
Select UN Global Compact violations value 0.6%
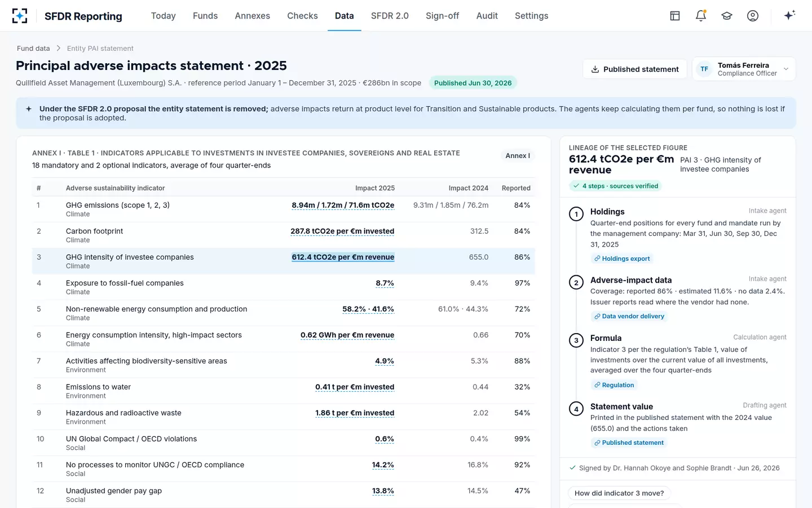pyautogui.click(x=385, y=439)
